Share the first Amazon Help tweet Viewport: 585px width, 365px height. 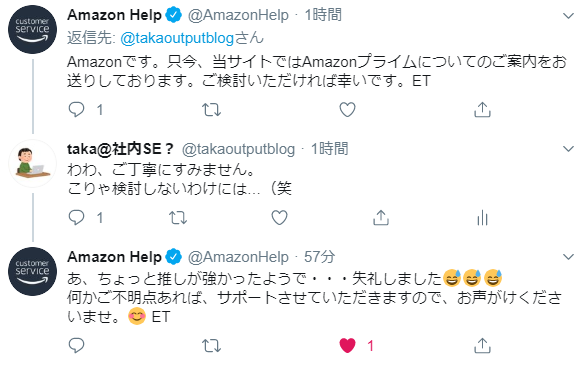(x=482, y=110)
